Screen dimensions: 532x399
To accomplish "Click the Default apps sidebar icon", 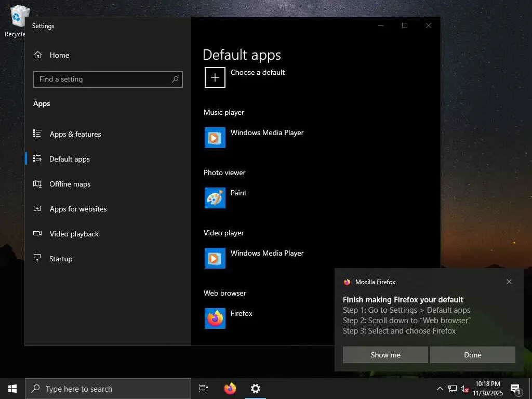I will [x=37, y=158].
